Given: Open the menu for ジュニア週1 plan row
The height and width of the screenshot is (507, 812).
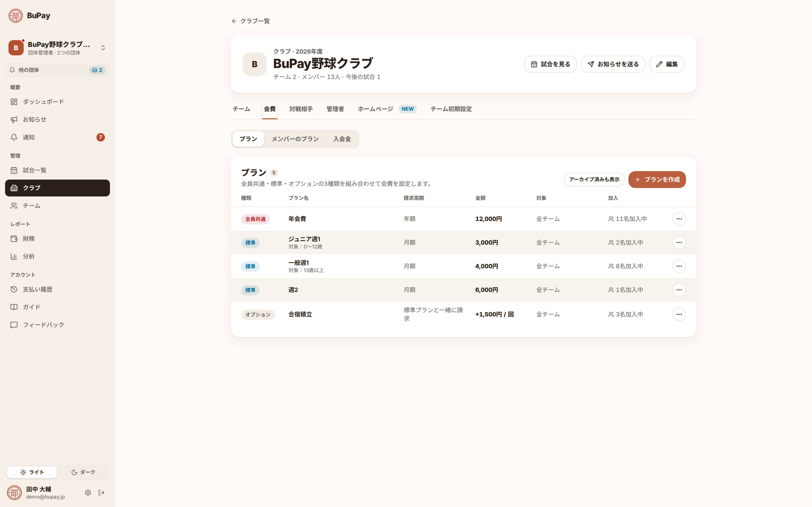Looking at the screenshot, I should click(679, 243).
